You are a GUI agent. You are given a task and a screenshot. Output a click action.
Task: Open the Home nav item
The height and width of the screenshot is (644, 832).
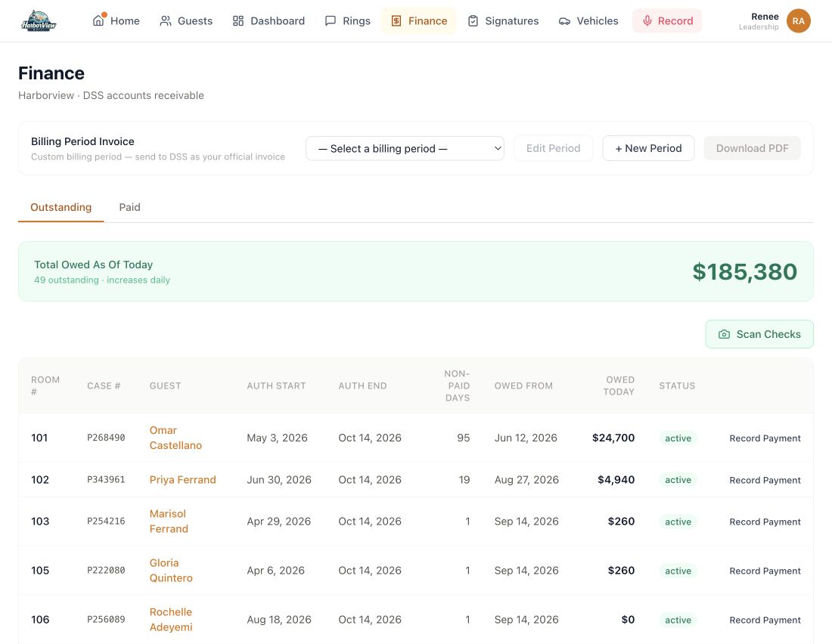click(x=116, y=20)
